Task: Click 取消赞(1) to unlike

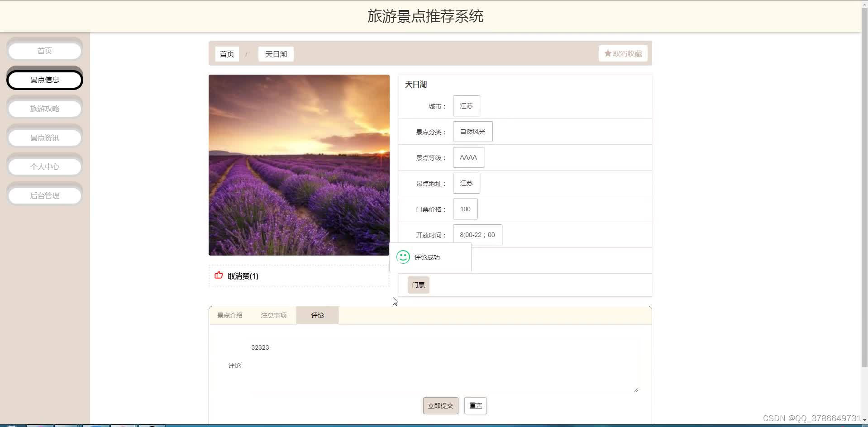Action: tap(243, 276)
